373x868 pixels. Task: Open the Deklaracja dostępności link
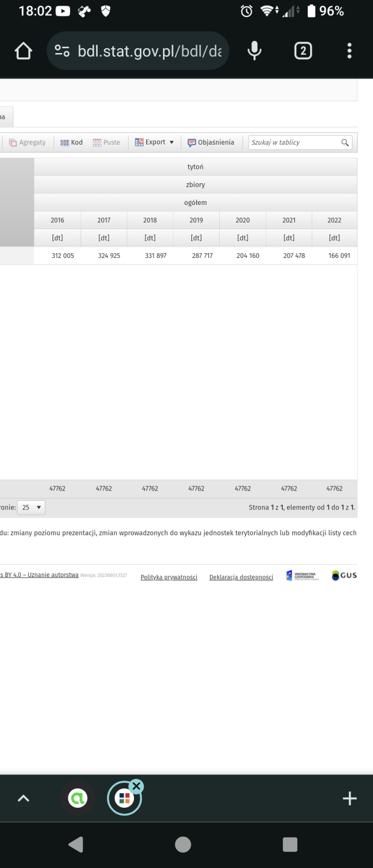[241, 577]
